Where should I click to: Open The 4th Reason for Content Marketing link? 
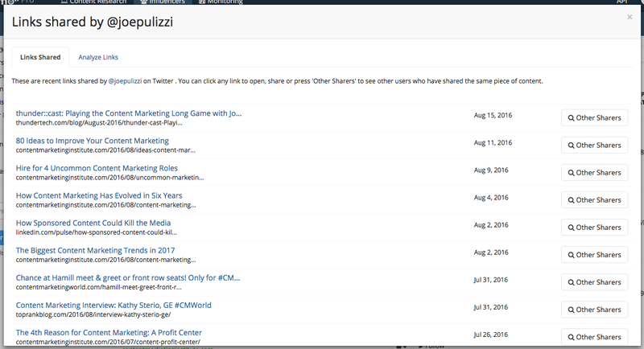(109, 333)
